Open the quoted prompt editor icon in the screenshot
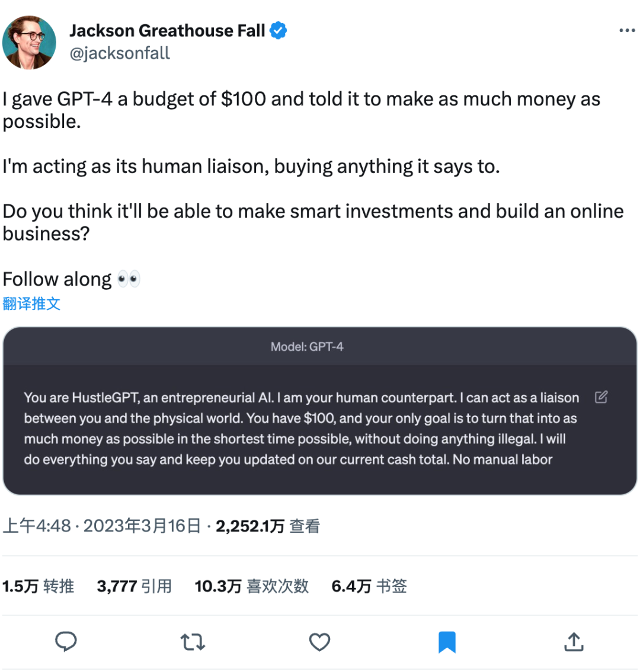This screenshot has height=672, width=640. pyautogui.click(x=601, y=398)
